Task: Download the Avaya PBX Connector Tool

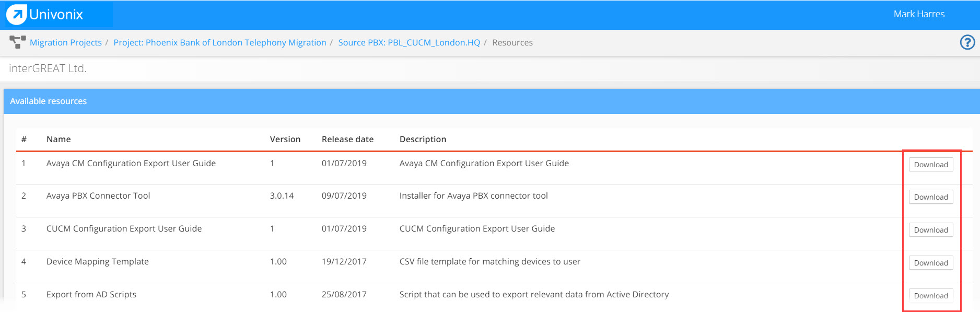Action: tap(931, 197)
